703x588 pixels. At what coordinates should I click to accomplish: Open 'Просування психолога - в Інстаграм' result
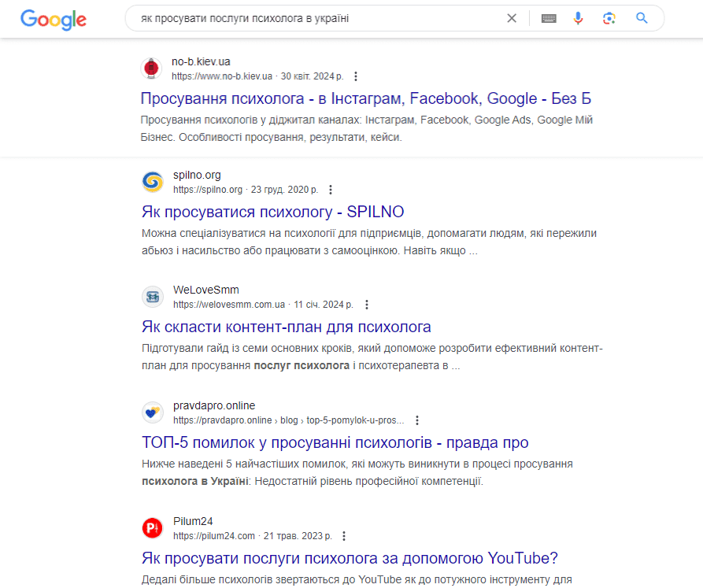(366, 98)
